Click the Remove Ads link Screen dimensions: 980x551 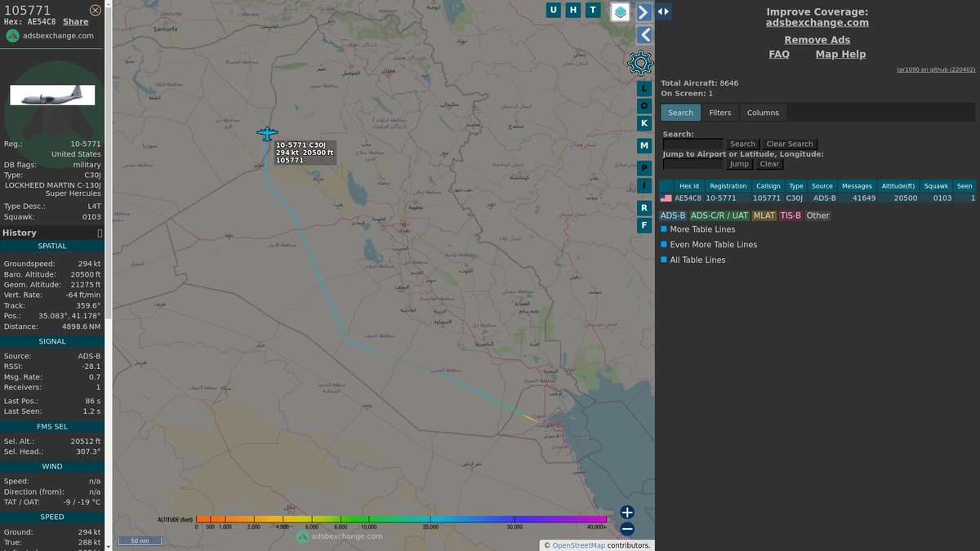pos(817,40)
